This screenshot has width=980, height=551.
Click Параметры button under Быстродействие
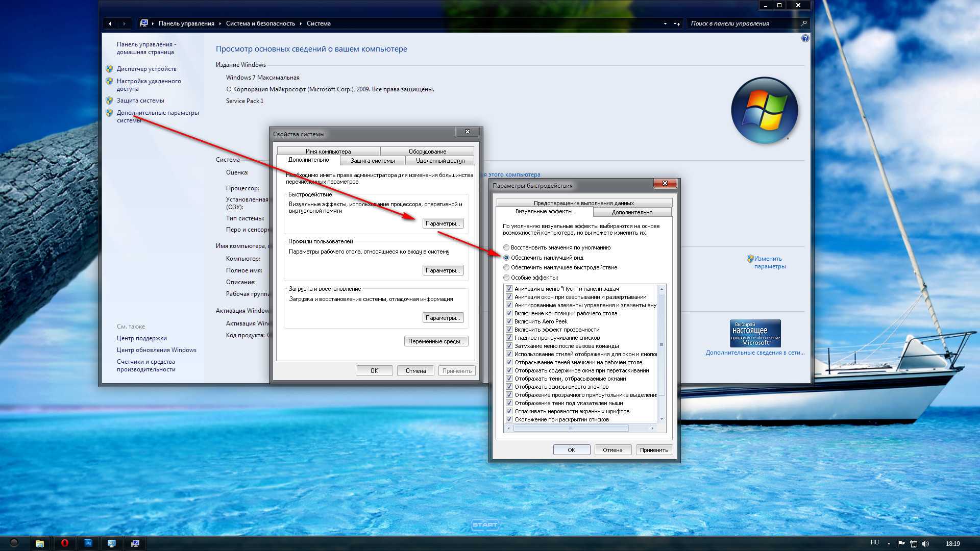443,223
